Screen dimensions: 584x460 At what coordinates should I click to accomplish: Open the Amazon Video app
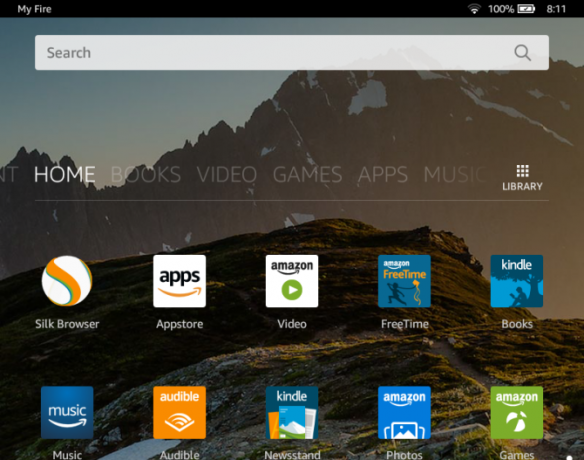[292, 281]
